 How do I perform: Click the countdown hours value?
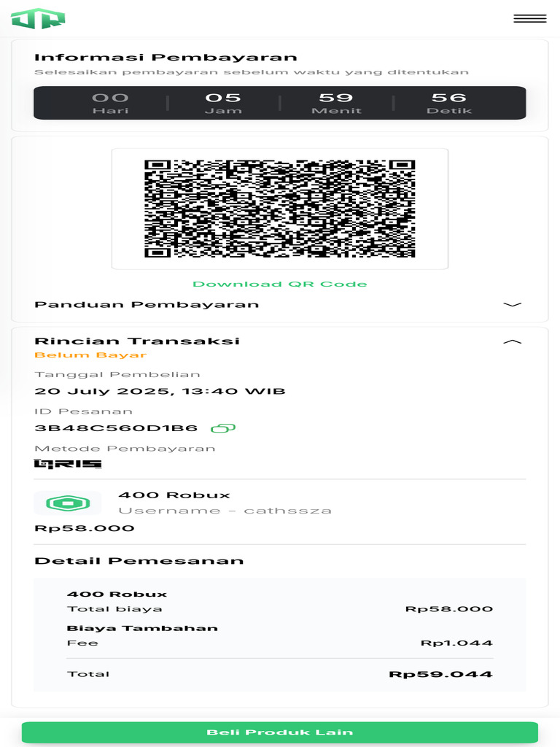(x=223, y=98)
